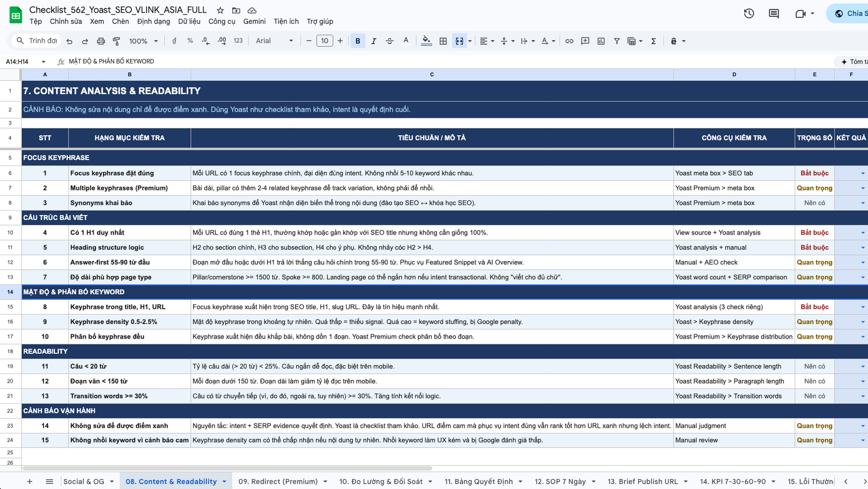Click the horizontal scrollbar
The width and height of the screenshot is (868, 489).
tap(227, 468)
